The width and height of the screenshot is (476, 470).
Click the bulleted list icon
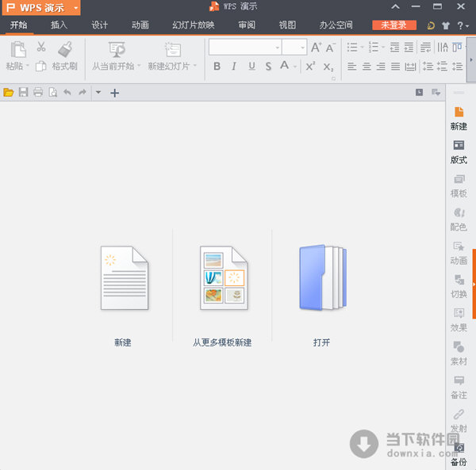click(352, 48)
